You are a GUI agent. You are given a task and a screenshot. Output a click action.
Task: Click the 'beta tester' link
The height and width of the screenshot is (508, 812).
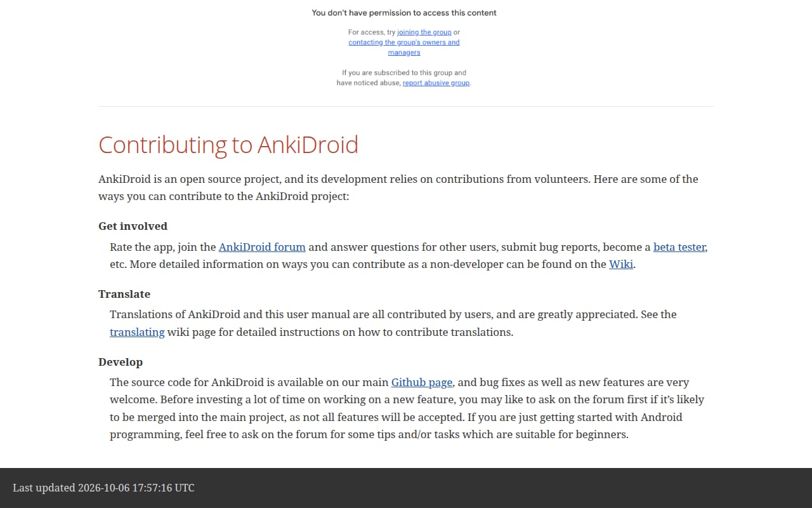(679, 247)
